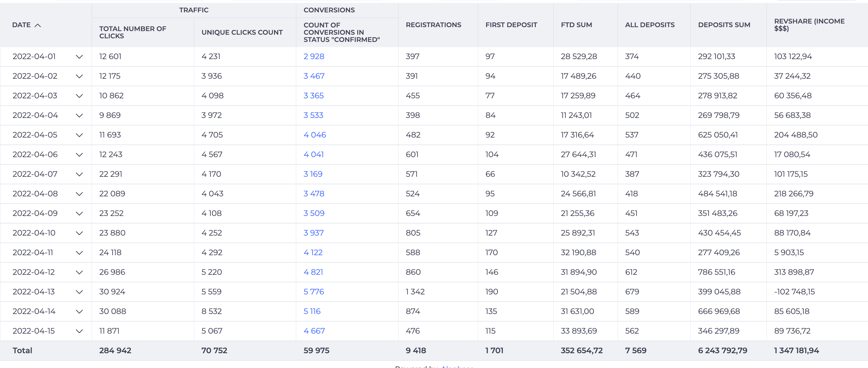The height and width of the screenshot is (368, 868).
Task: Expand the 2022-04-01 row
Action: [79, 57]
